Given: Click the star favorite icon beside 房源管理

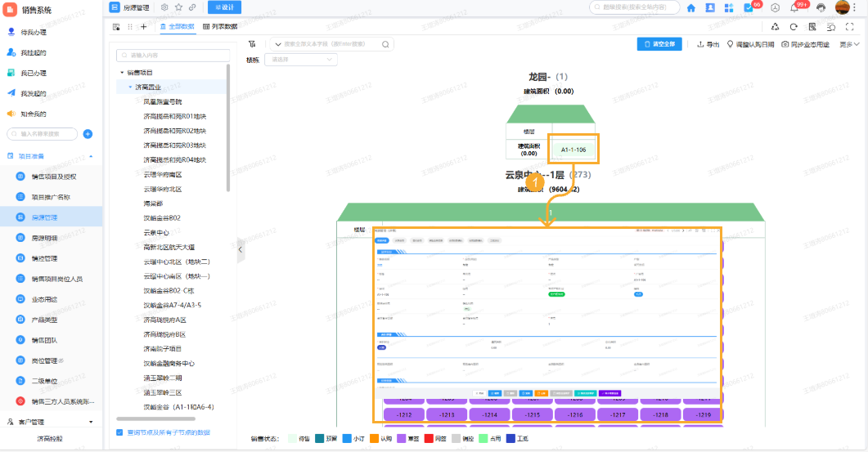Looking at the screenshot, I should tap(178, 7).
